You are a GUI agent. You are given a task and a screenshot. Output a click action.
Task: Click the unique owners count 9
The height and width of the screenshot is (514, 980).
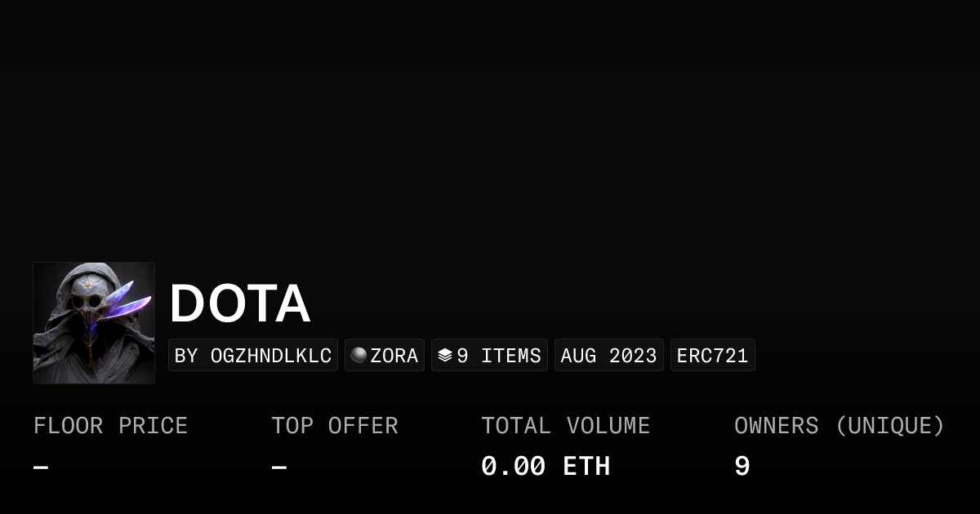pyautogui.click(x=742, y=467)
